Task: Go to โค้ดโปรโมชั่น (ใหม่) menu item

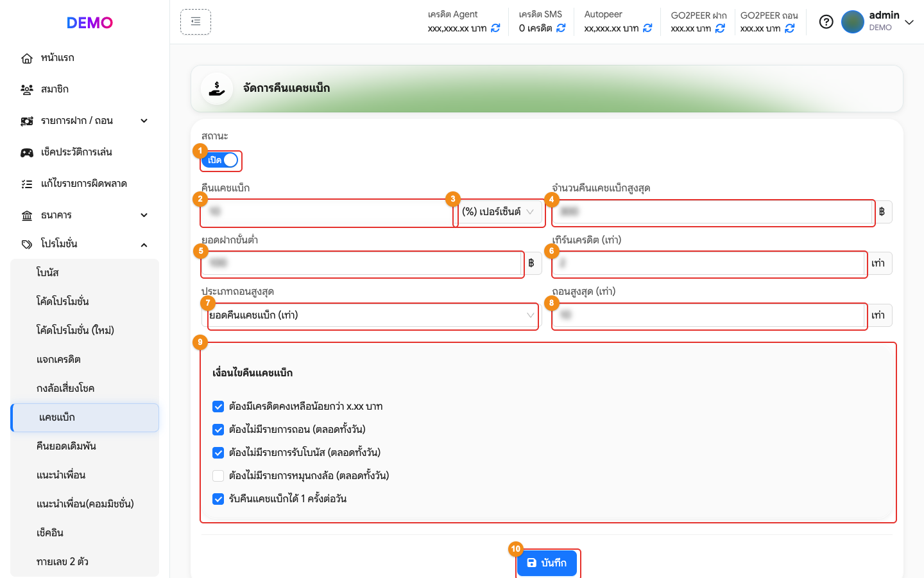Action: point(85,331)
